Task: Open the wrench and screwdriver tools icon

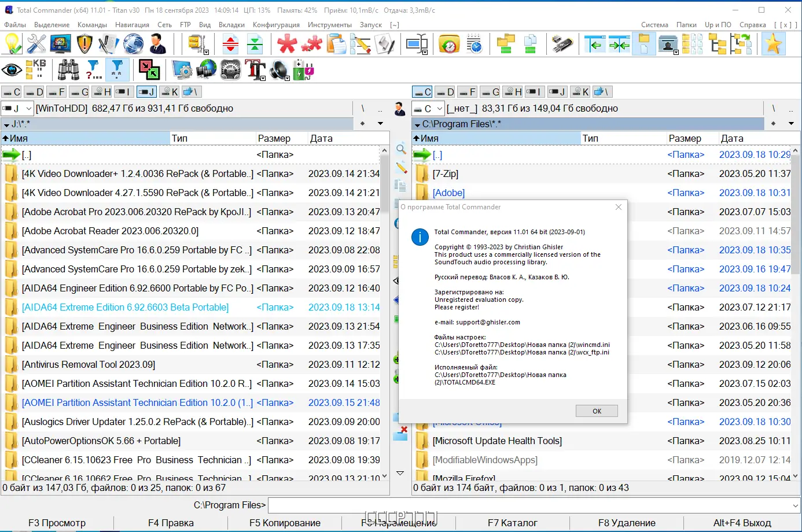Action: [x=36, y=44]
